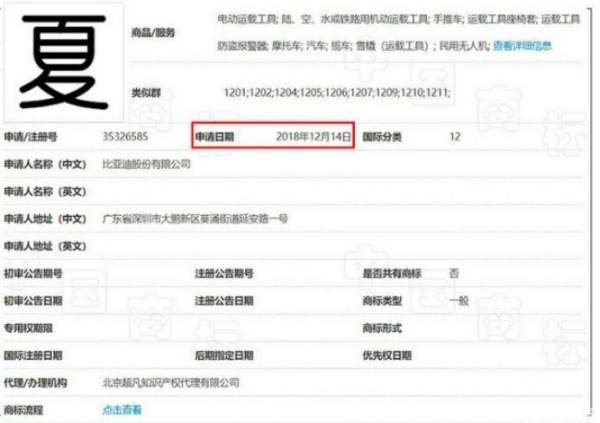Click the 商标流程 label
Screen dimensions: 600x423
(23, 410)
